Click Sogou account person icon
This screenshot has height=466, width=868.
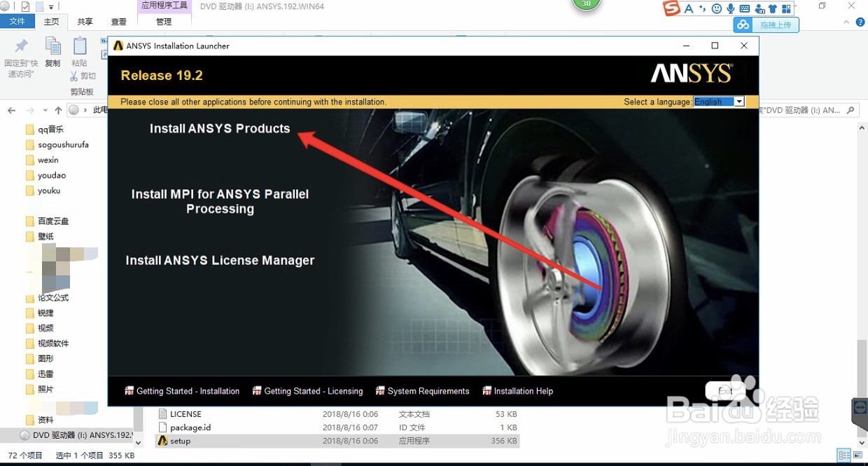[759, 8]
